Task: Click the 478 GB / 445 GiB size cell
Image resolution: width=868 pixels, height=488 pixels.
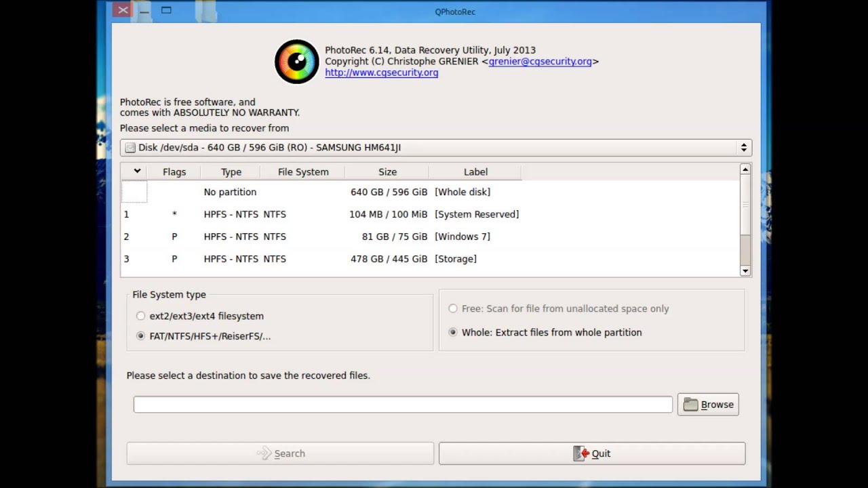Action: coord(389,259)
